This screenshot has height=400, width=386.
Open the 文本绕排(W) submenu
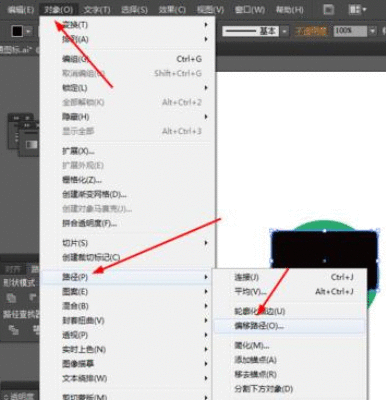point(127,378)
